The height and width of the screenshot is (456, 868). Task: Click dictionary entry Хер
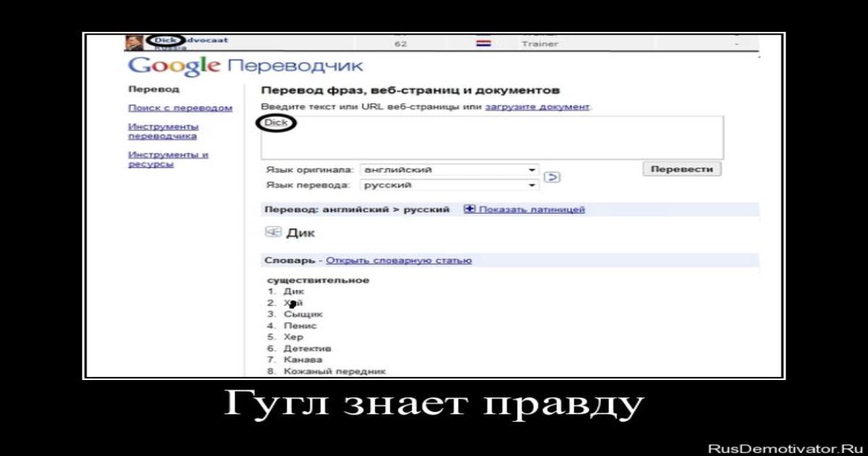pyautogui.click(x=294, y=337)
